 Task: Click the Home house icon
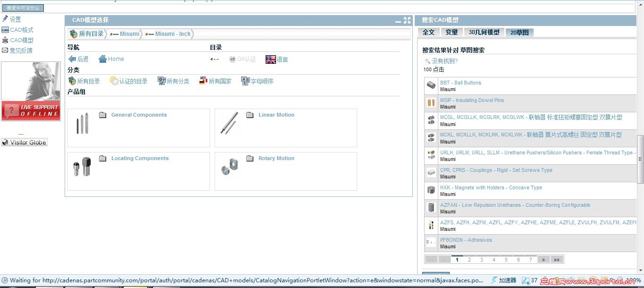(x=103, y=59)
